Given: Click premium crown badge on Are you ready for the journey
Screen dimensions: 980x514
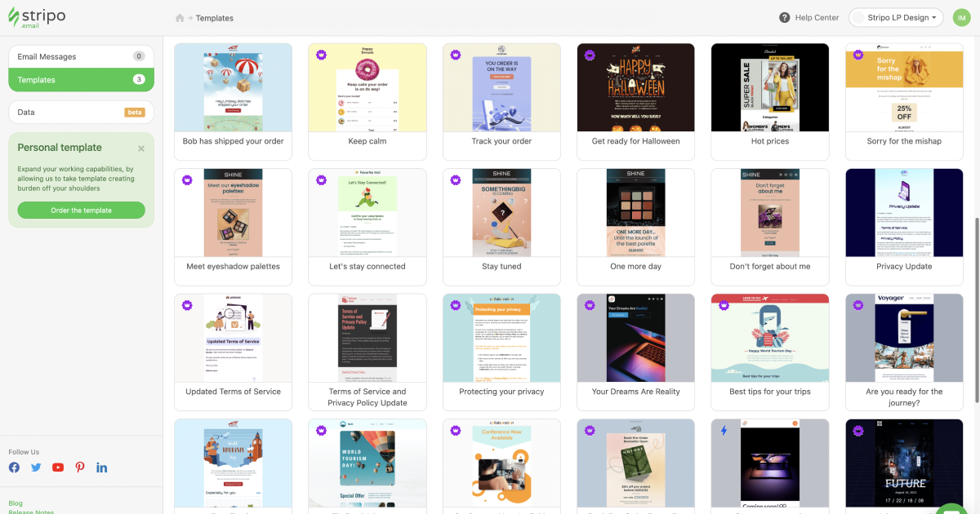Looking at the screenshot, I should pos(857,305).
